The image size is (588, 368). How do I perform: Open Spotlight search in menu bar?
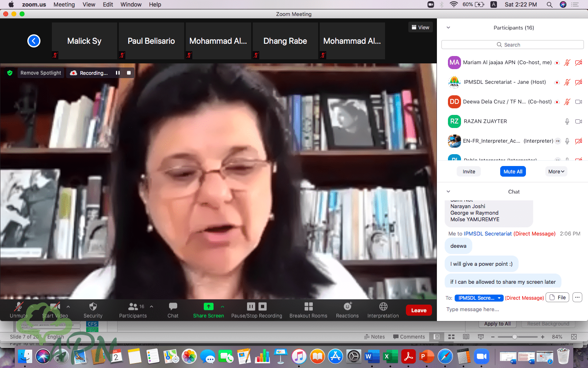(x=550, y=4)
